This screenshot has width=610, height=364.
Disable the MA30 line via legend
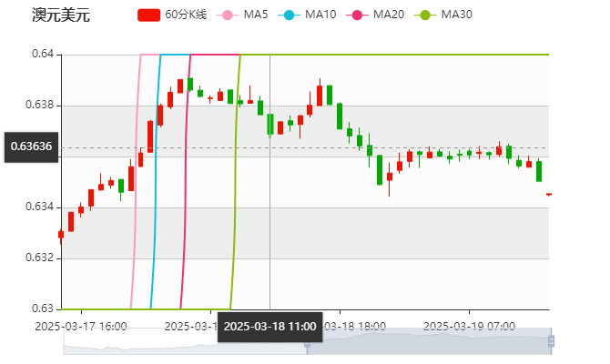(x=456, y=15)
